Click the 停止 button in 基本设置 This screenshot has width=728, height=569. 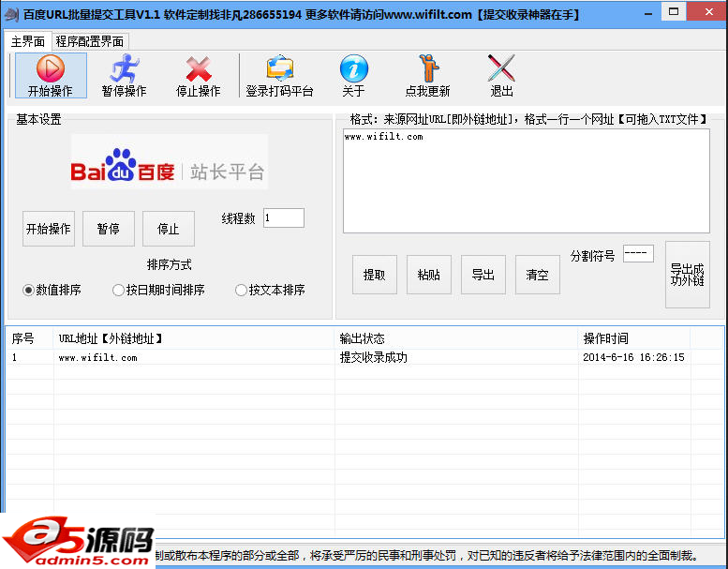[168, 229]
